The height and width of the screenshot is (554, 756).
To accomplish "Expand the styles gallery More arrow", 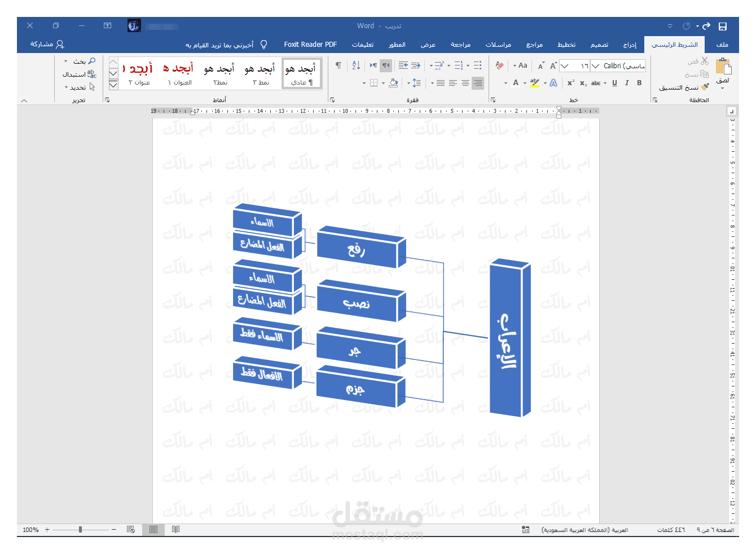I will pos(113,85).
